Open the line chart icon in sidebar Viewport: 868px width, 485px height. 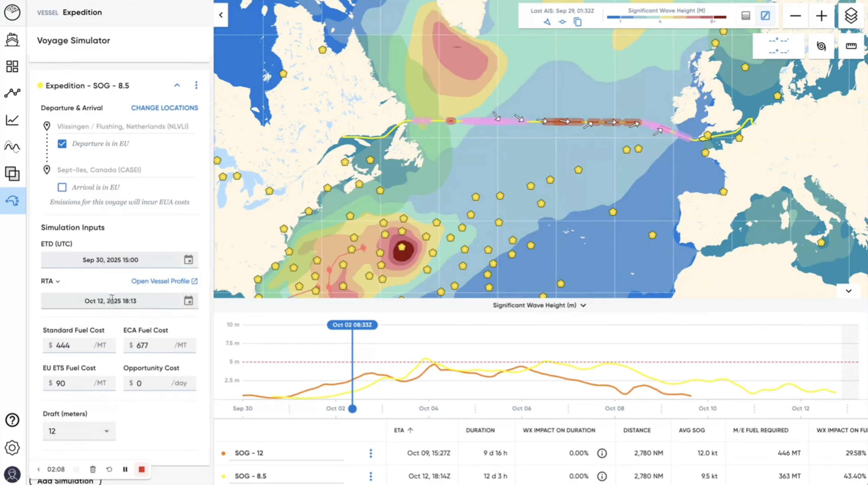12,120
